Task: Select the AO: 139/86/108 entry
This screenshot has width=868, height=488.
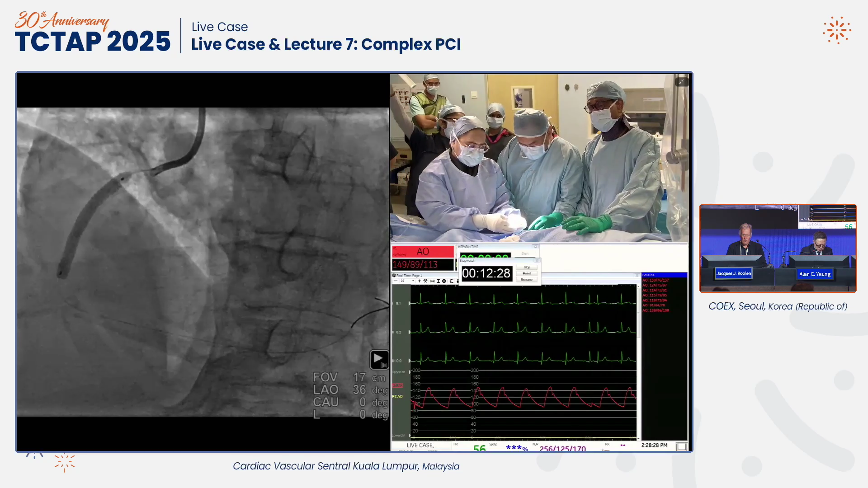Action: coord(656,310)
